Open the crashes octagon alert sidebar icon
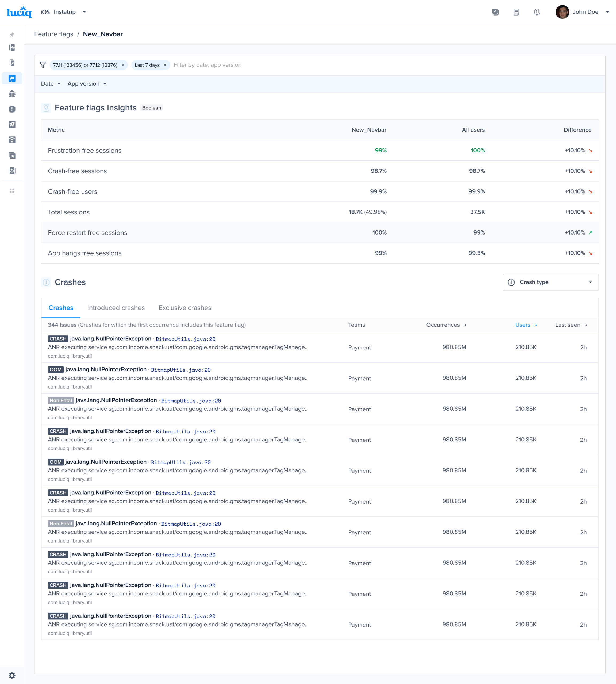This screenshot has height=684, width=616. (x=12, y=109)
